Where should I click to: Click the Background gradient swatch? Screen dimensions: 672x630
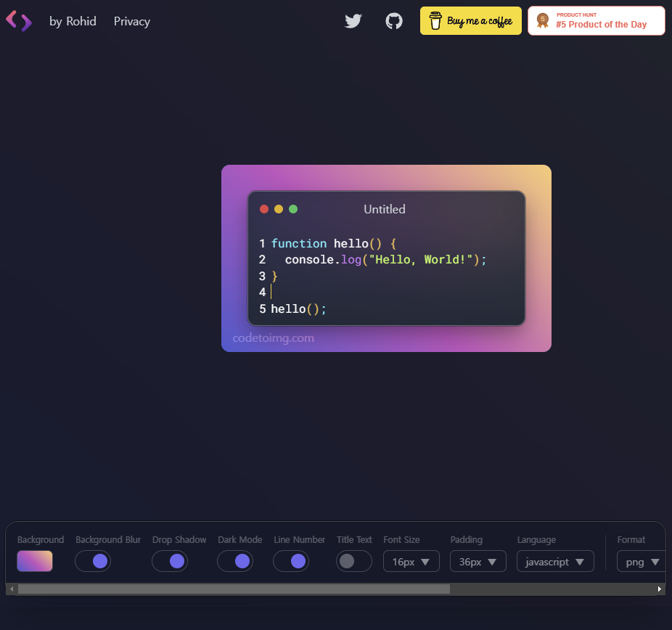[x=34, y=561]
